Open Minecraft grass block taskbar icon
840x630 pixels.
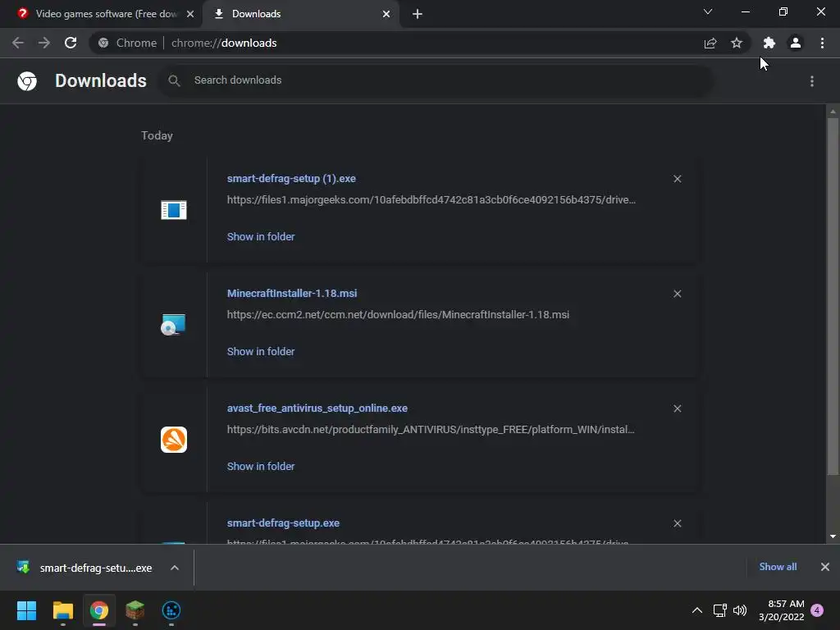coord(135,610)
